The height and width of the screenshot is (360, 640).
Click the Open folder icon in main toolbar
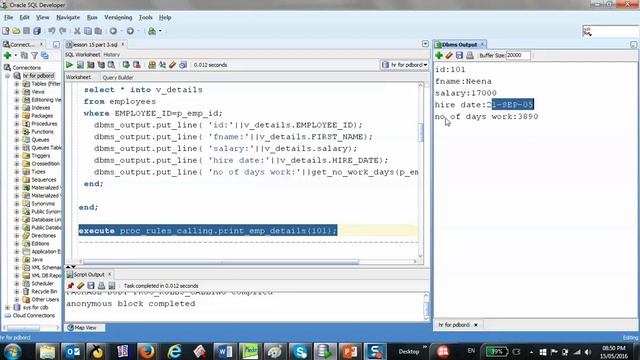point(16,31)
